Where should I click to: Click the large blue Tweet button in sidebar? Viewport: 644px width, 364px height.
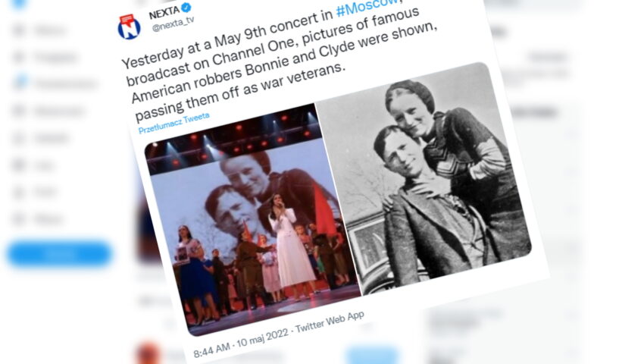[x=60, y=253]
